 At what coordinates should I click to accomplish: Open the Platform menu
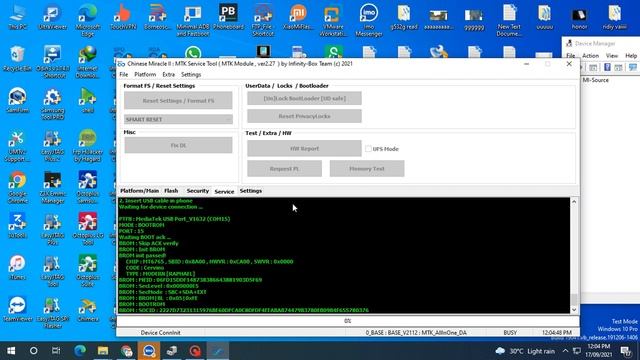(145, 75)
